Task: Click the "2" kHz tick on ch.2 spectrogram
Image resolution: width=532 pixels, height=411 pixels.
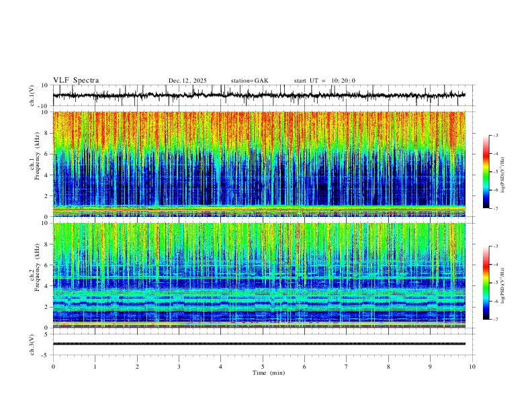Action: coord(46,307)
